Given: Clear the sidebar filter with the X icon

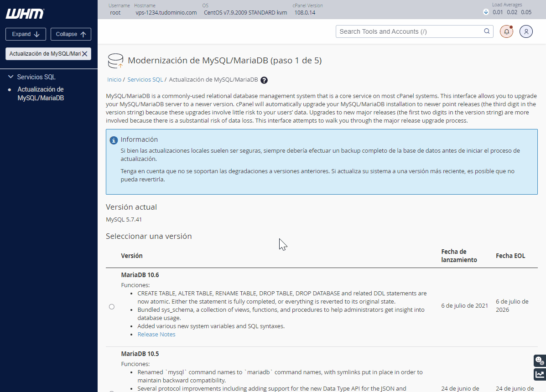Looking at the screenshot, I should (x=85, y=54).
